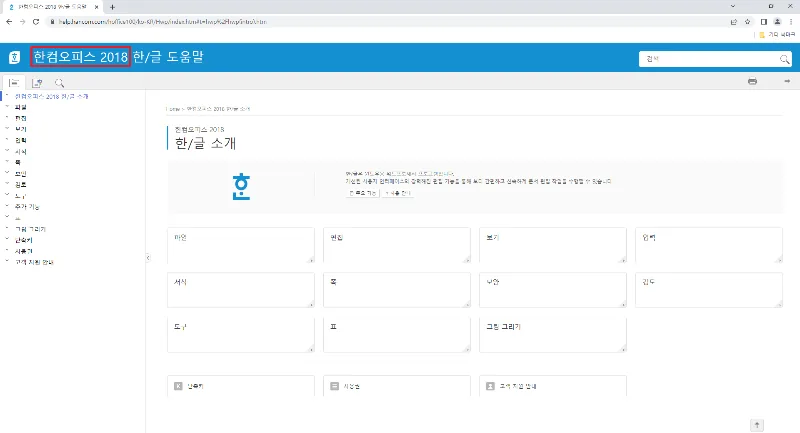Click the middle bottom card's icon
This screenshot has width=800, height=433.
334,386
